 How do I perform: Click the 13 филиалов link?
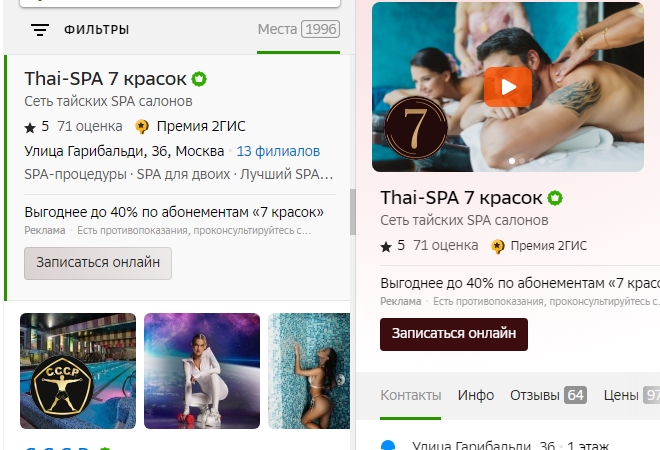coord(278,151)
